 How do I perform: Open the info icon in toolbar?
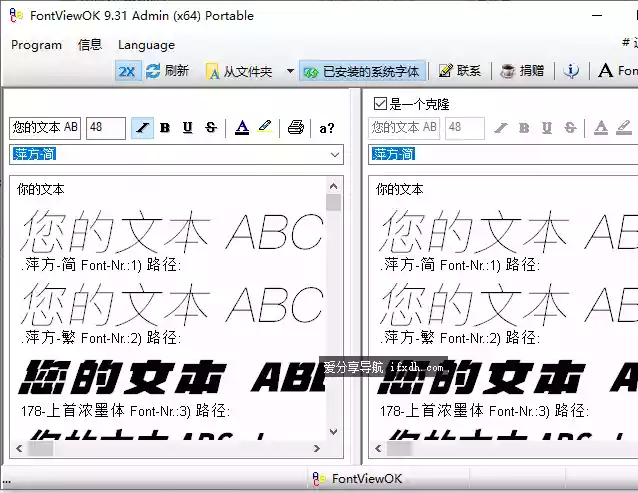tap(571, 71)
